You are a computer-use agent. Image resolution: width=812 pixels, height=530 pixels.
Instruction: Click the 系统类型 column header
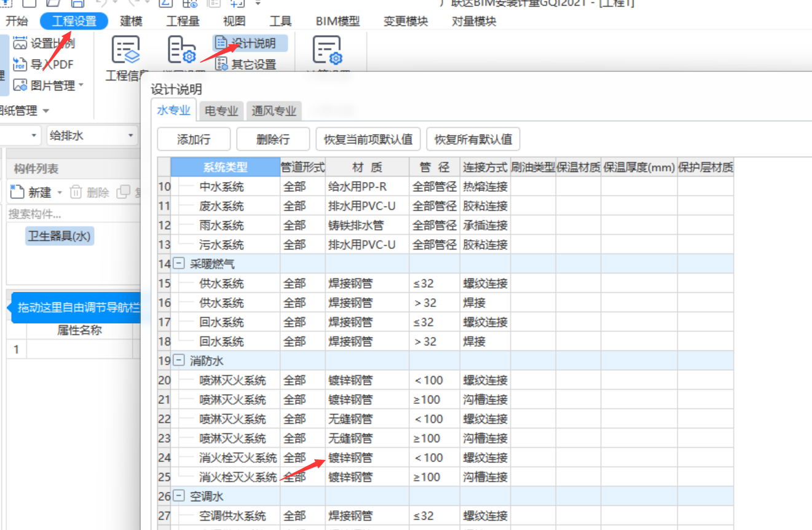226,167
